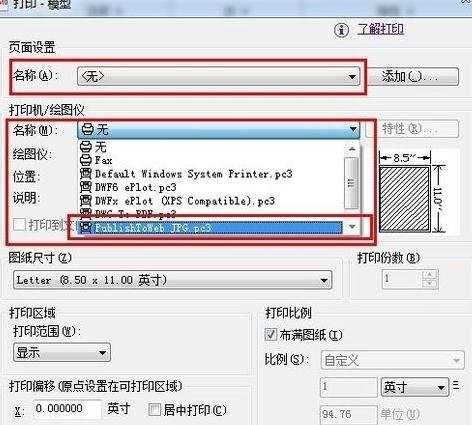Uncheck the 布满图纸 checkbox
The width and height of the screenshot is (472, 425).
tap(271, 334)
